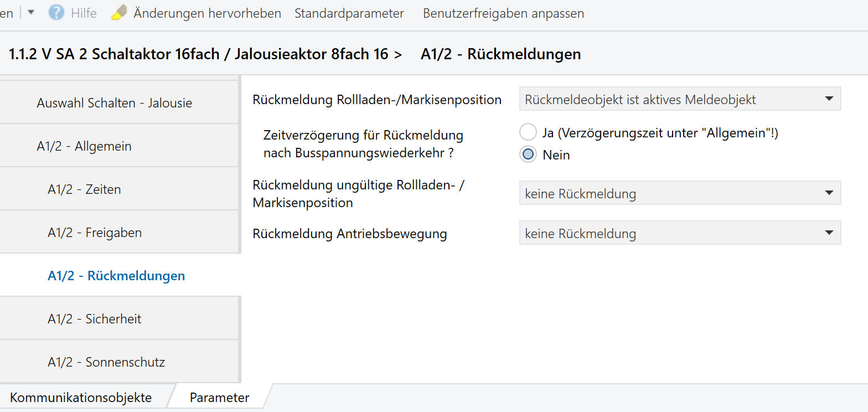
Task: Click the A1/2 - Rückmeldungen sidebar item
Action: pyautogui.click(x=116, y=276)
